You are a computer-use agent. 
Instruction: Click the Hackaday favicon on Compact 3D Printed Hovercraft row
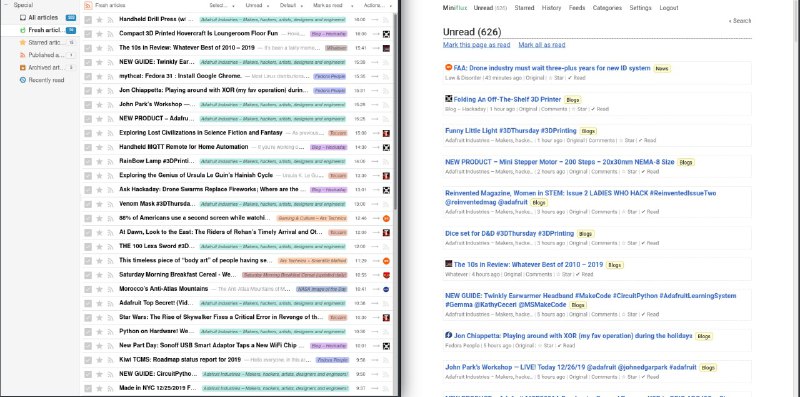(387, 34)
